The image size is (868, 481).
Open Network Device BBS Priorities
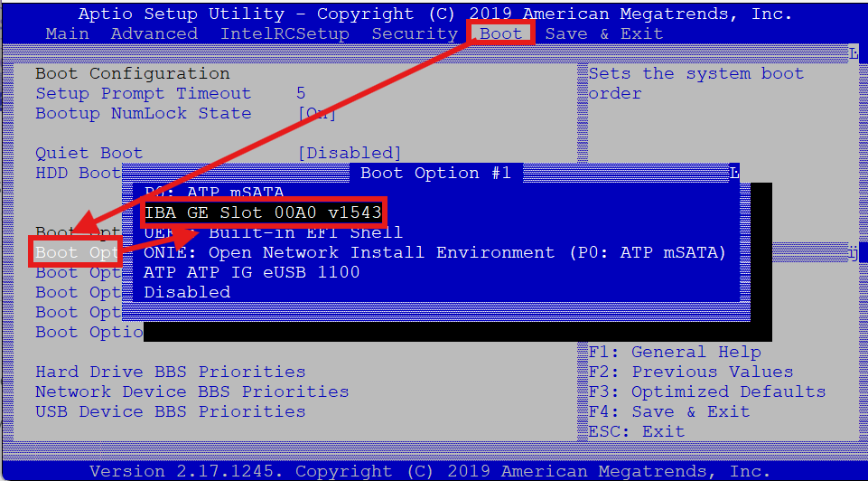[191, 391]
